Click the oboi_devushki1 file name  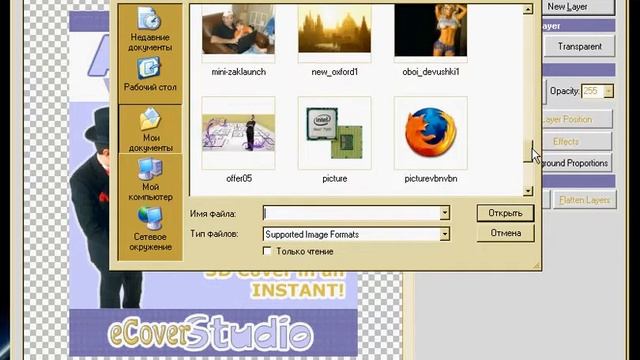431,72
